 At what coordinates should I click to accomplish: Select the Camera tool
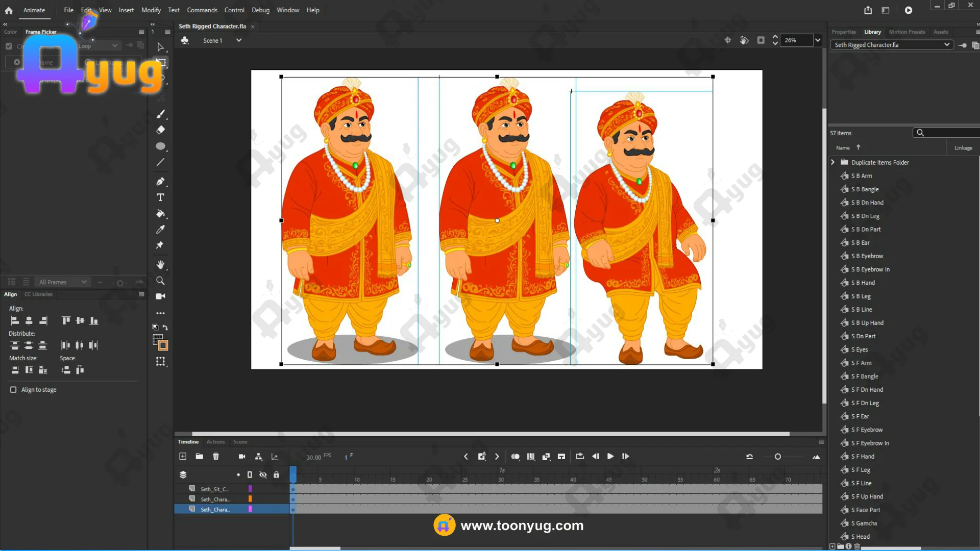160,296
